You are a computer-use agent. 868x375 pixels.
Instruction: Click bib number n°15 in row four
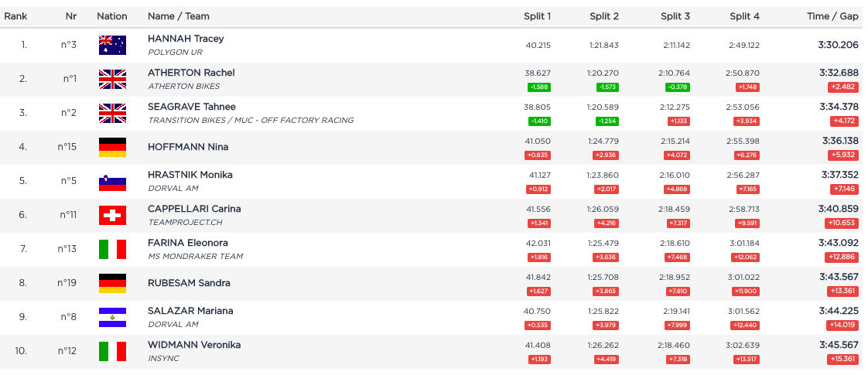67,147
